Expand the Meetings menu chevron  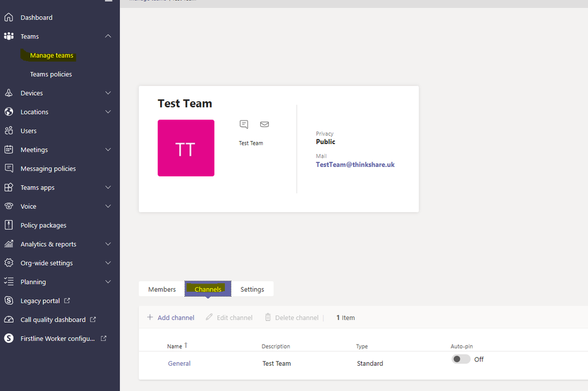(108, 149)
